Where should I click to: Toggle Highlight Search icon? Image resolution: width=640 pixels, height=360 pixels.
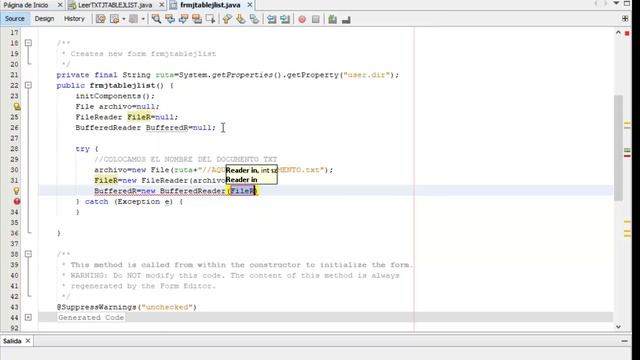click(x=197, y=19)
